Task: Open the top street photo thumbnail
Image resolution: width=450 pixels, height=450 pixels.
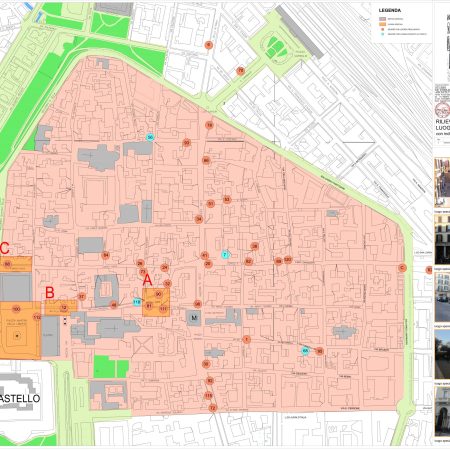Action: tap(442, 183)
